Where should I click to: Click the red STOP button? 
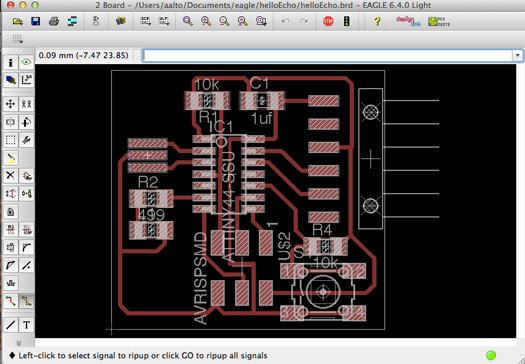328,21
